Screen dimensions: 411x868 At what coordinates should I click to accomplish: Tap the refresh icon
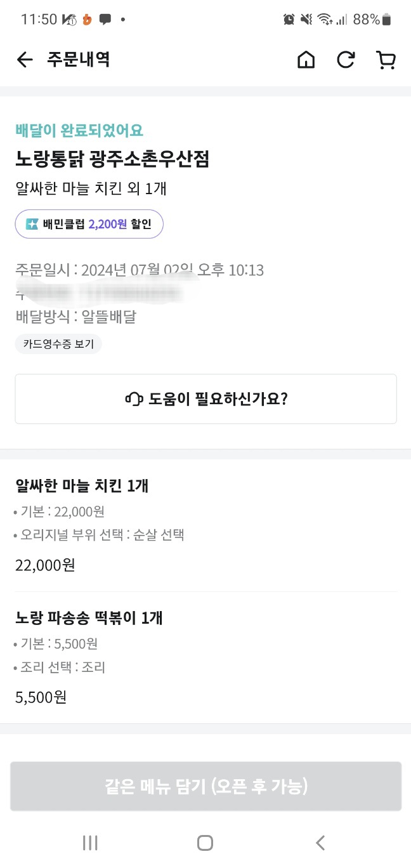pos(346,60)
